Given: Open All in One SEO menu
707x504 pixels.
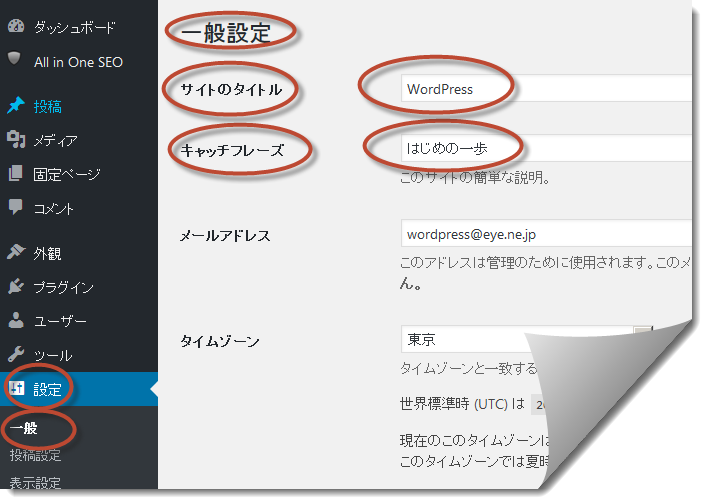Looking at the screenshot, I should tap(78, 62).
